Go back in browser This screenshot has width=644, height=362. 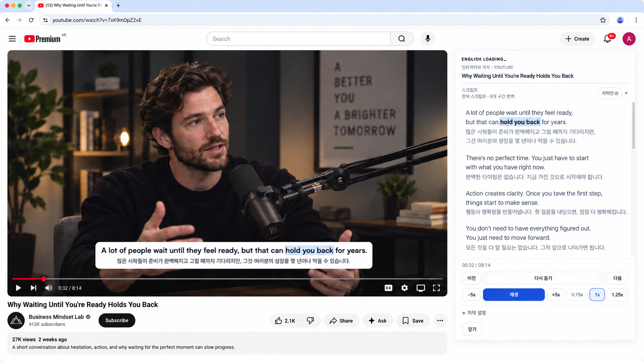click(x=8, y=20)
